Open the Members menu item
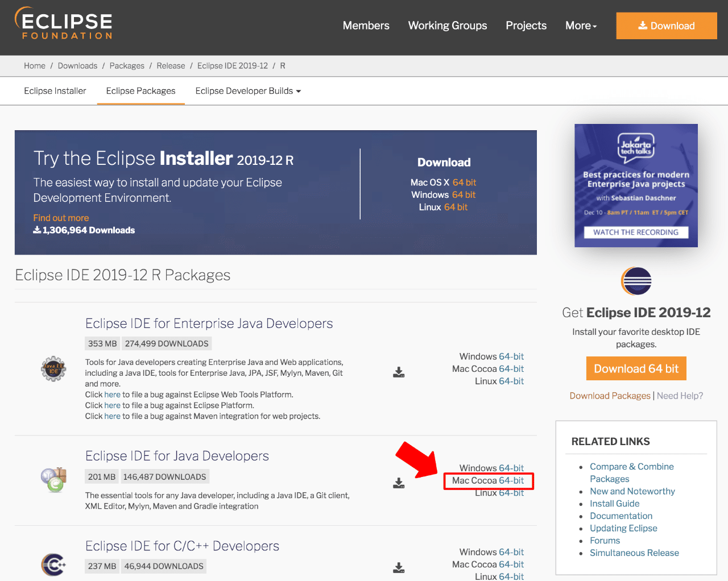The width and height of the screenshot is (728, 581). (366, 26)
